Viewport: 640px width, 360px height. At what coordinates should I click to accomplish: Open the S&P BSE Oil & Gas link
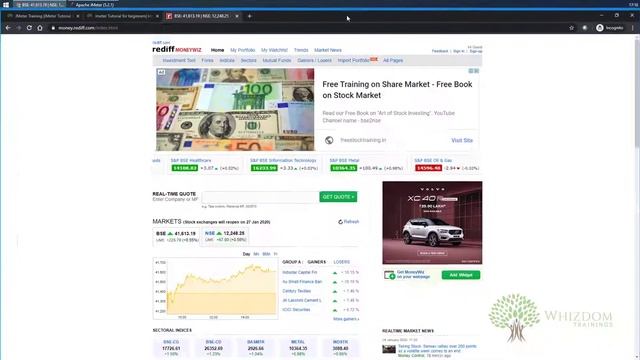pyautogui.click(x=433, y=160)
